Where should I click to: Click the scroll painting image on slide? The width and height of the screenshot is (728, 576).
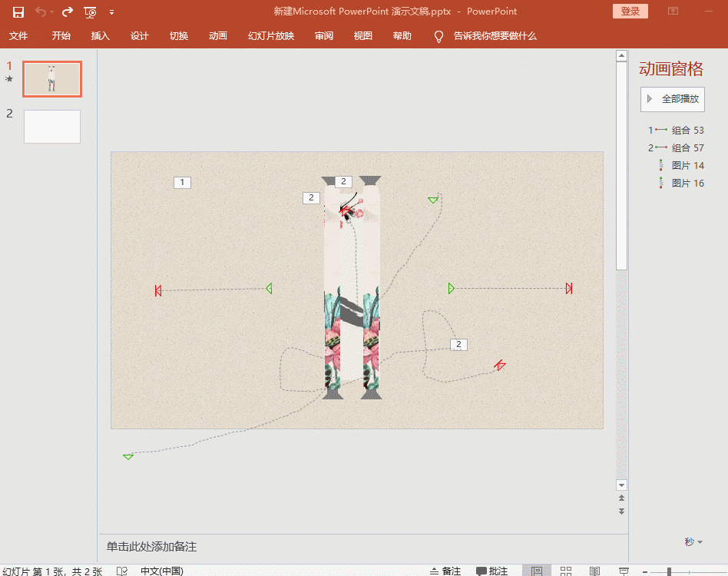[x=352, y=287]
